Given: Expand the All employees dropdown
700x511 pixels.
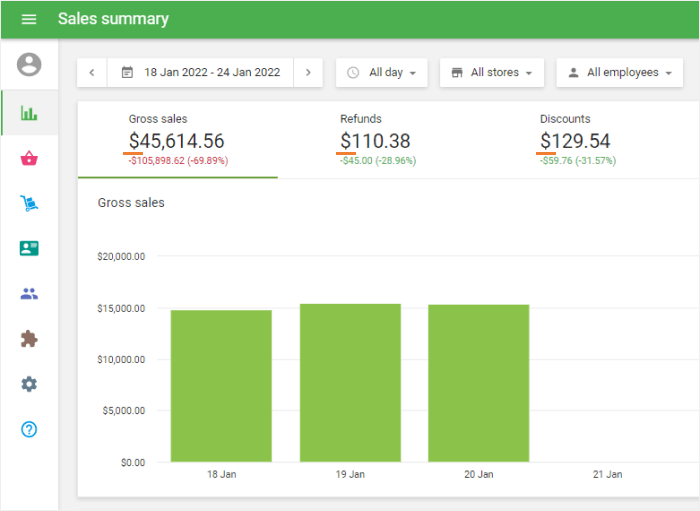Looking at the screenshot, I should point(619,72).
